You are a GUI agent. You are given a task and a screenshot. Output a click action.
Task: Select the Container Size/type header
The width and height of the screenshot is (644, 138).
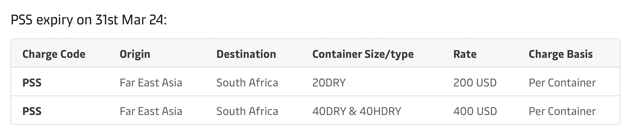[x=363, y=54]
